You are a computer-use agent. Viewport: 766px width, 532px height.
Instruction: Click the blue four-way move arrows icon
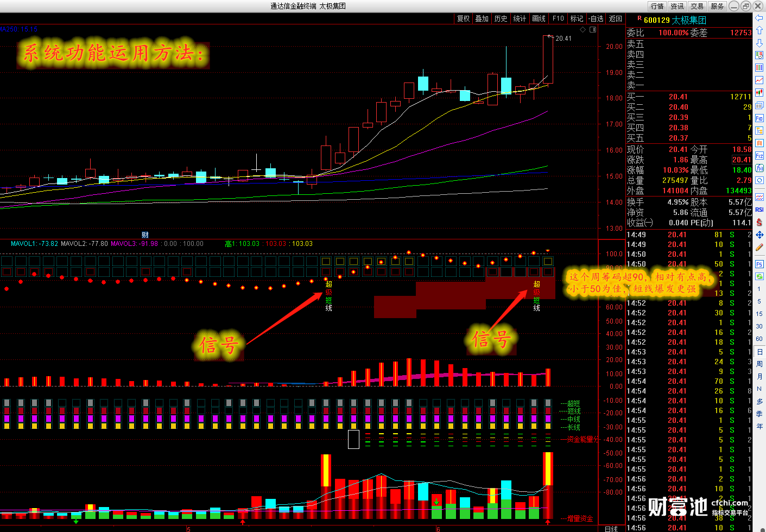(x=759, y=235)
